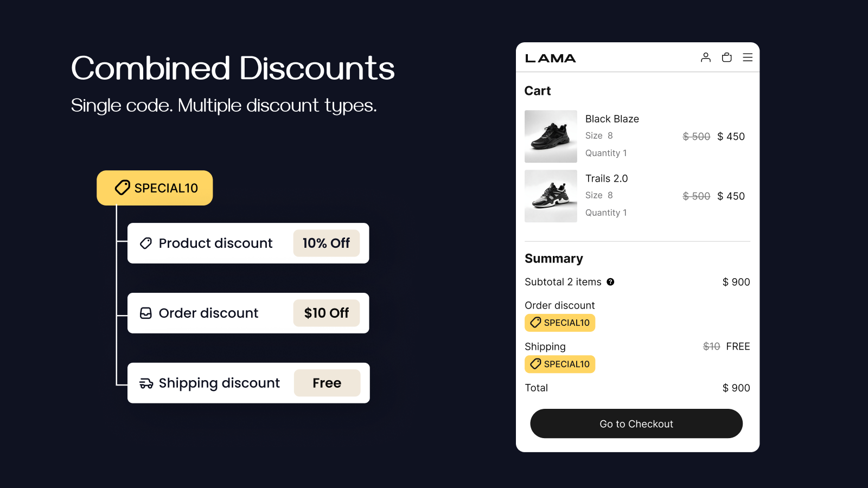Click the tag icon in Product discount row
The width and height of the screenshot is (868, 488).
pyautogui.click(x=146, y=243)
